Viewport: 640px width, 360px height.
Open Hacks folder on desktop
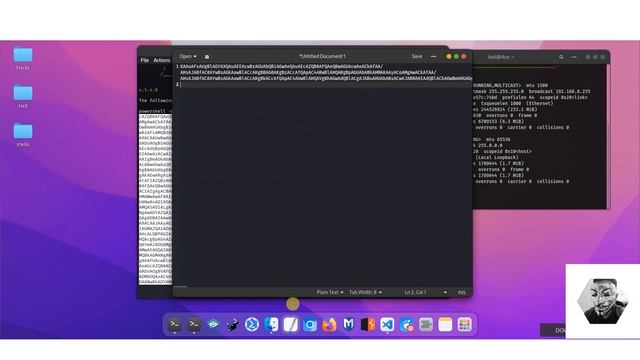pos(23,58)
